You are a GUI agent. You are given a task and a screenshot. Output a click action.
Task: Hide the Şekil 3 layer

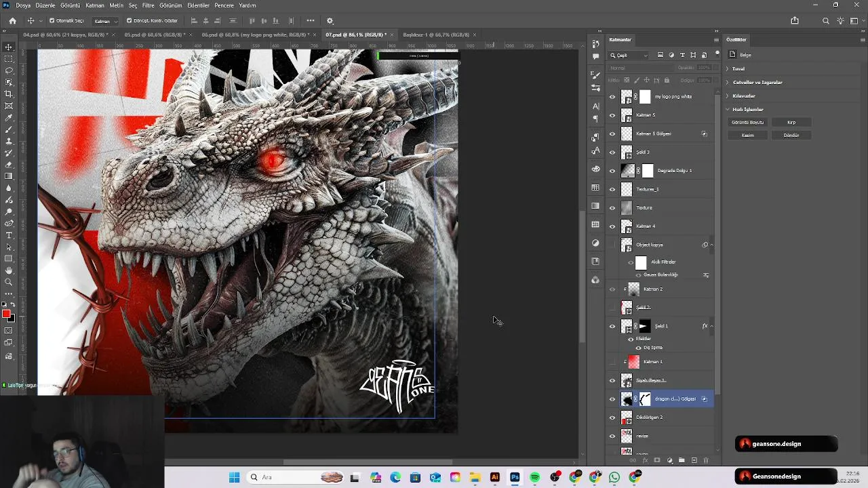pos(612,152)
